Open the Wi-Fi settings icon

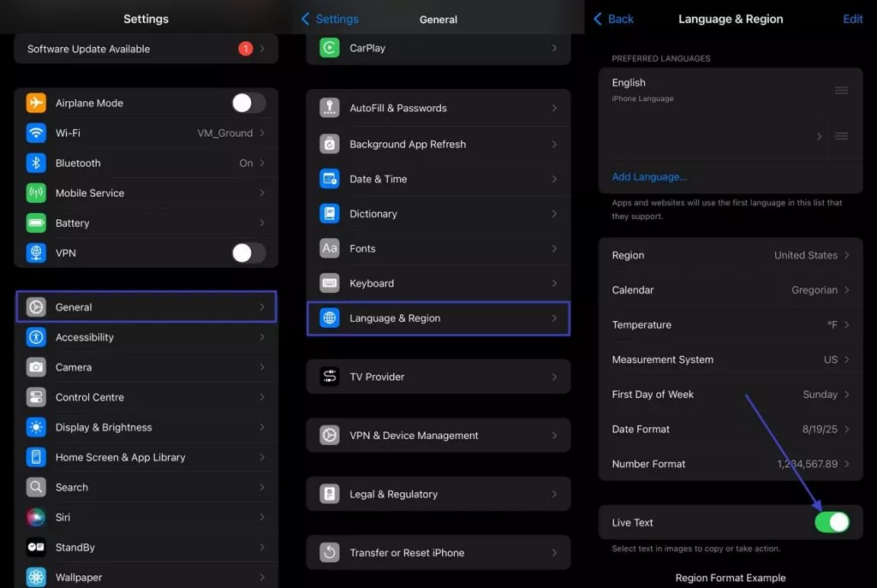35,133
